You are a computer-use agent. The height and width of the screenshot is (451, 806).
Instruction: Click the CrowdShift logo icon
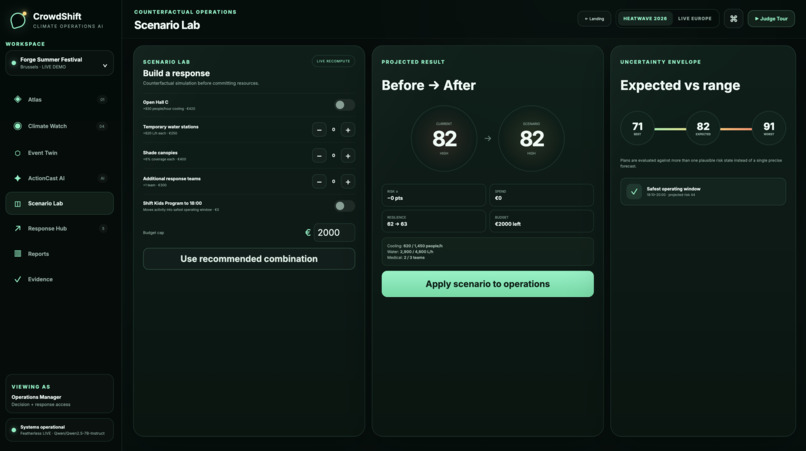(18, 20)
